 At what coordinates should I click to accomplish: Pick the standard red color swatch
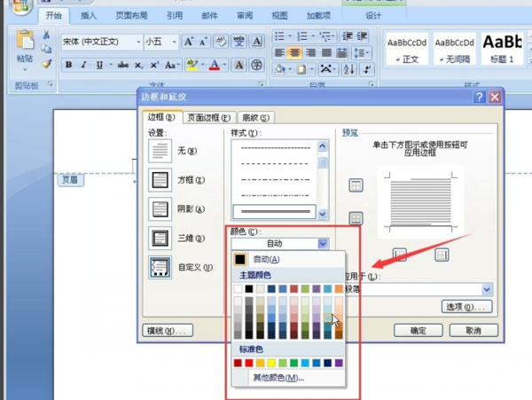(249, 363)
